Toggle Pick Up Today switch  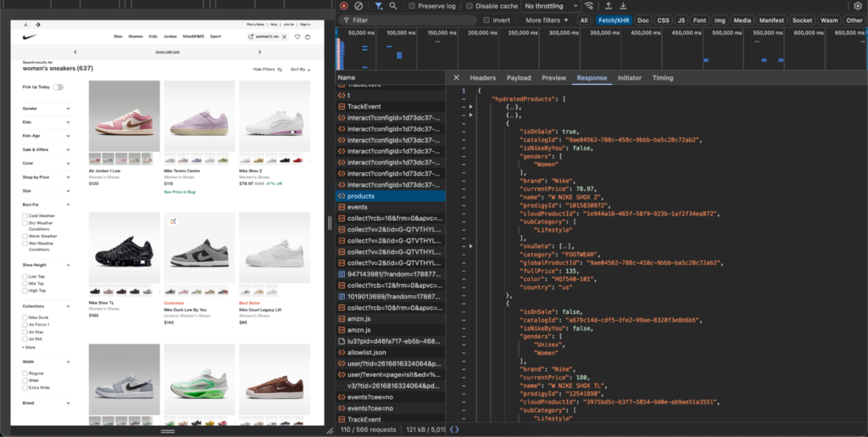[x=58, y=87]
